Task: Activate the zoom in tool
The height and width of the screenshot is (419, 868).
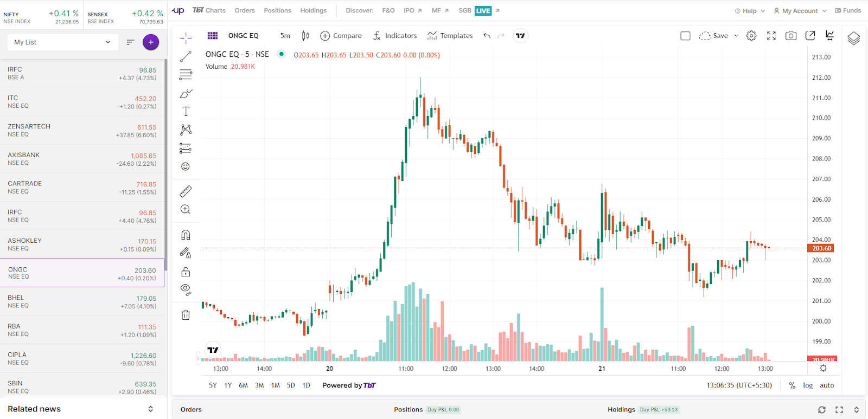Action: 186,209
